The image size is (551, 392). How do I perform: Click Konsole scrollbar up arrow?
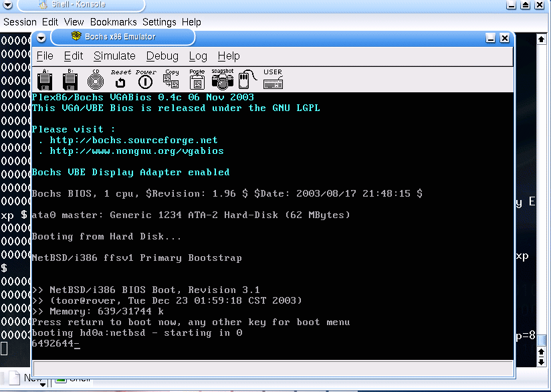(x=541, y=39)
